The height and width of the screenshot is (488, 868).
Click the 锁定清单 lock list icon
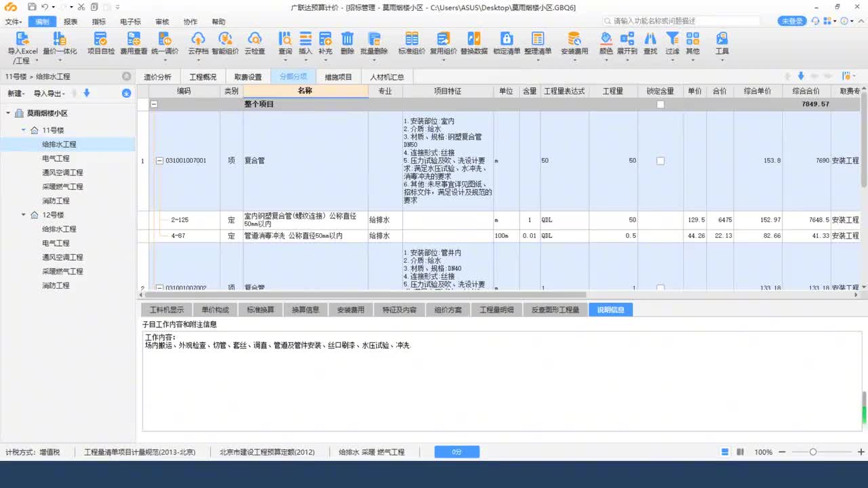(x=507, y=39)
